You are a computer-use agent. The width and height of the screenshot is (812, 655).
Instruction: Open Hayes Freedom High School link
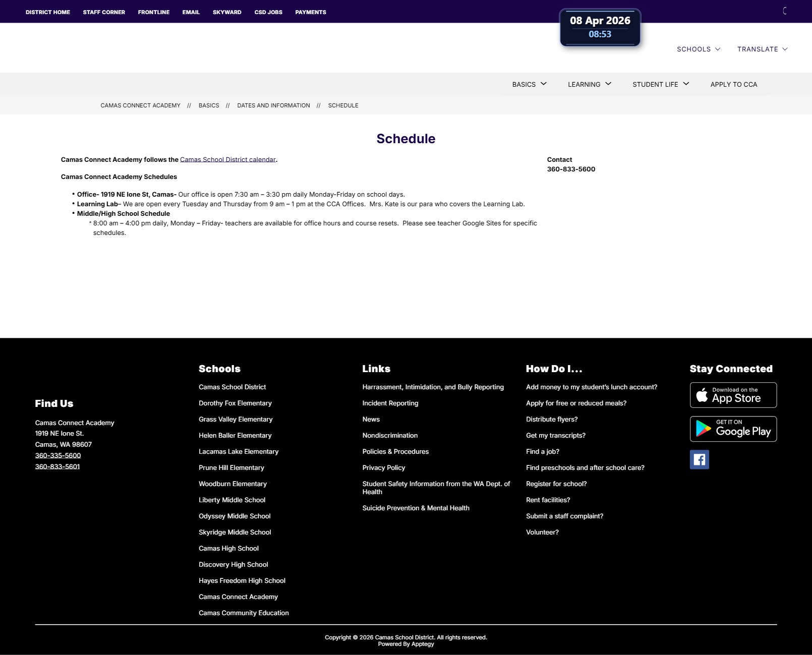click(x=242, y=580)
